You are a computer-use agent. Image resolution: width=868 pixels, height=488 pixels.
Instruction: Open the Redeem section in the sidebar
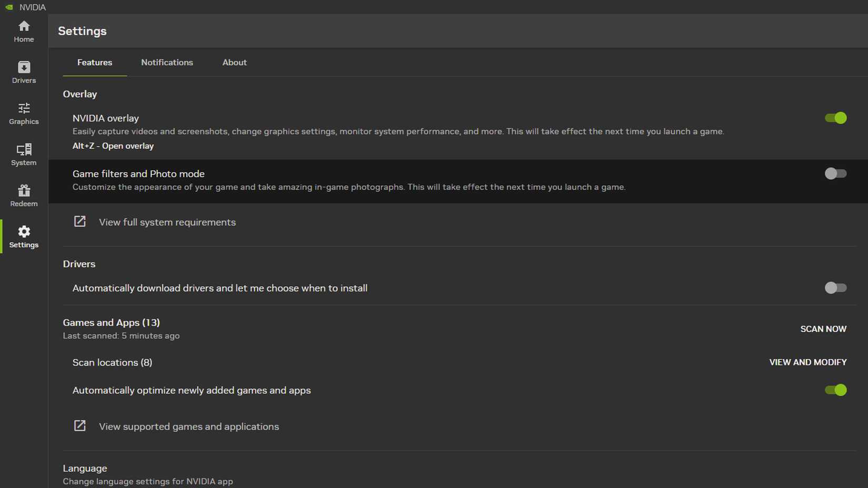(23, 195)
